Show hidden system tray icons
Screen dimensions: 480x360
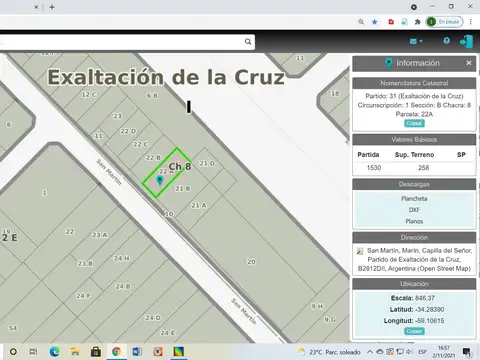click(370, 352)
